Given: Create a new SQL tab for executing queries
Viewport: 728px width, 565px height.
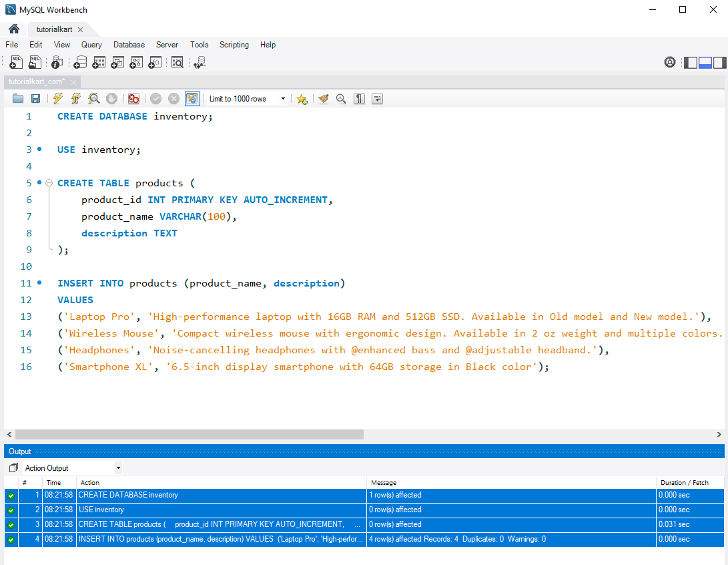Looking at the screenshot, I should click(15, 61).
